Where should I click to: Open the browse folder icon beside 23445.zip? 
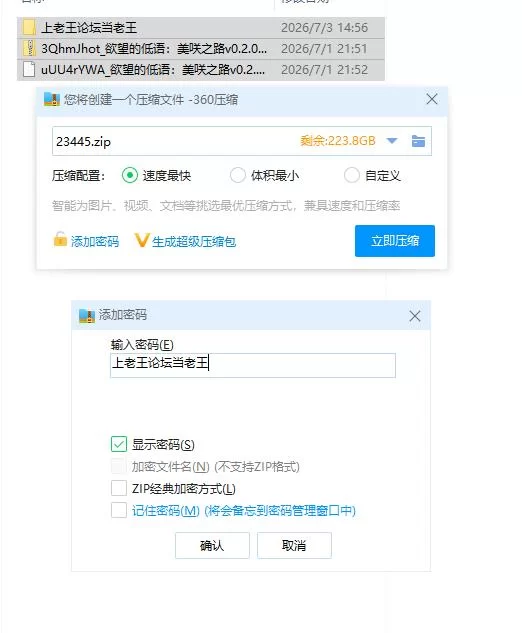(418, 141)
